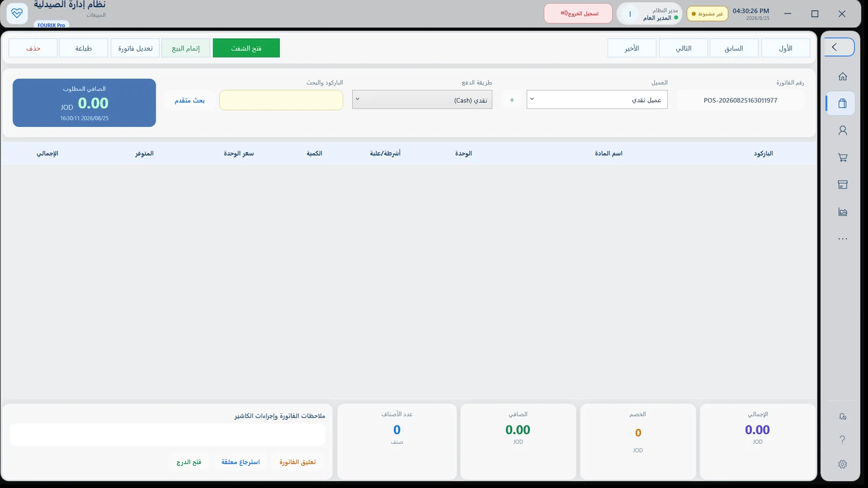Image resolution: width=868 pixels, height=488 pixels.
Task: Collapse the sidebar with the chevron button
Action: point(839,47)
